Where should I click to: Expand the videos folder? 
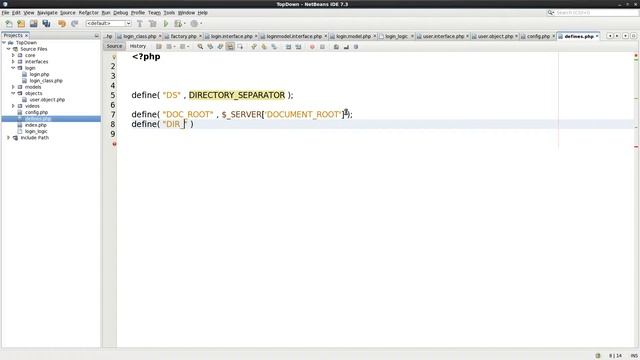pyautogui.click(x=13, y=106)
